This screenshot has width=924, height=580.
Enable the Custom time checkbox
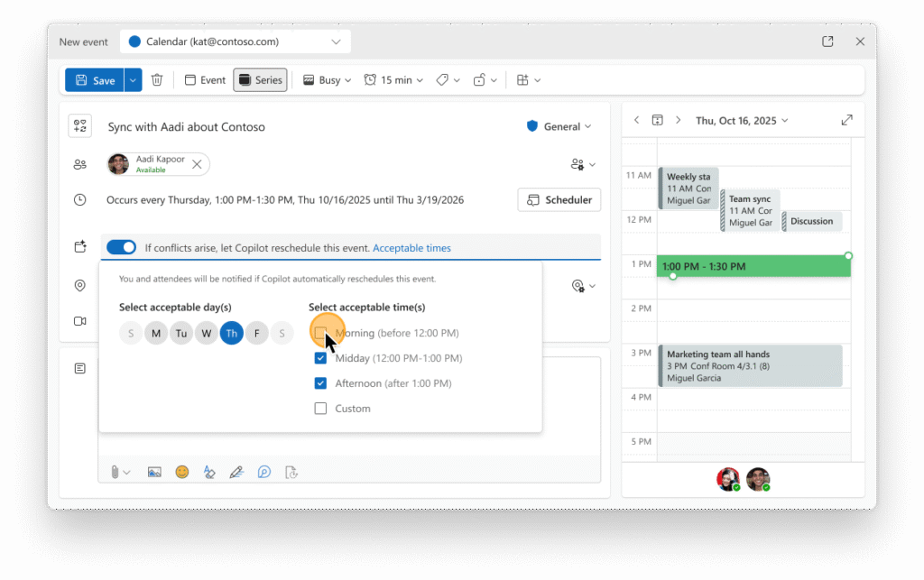(320, 409)
